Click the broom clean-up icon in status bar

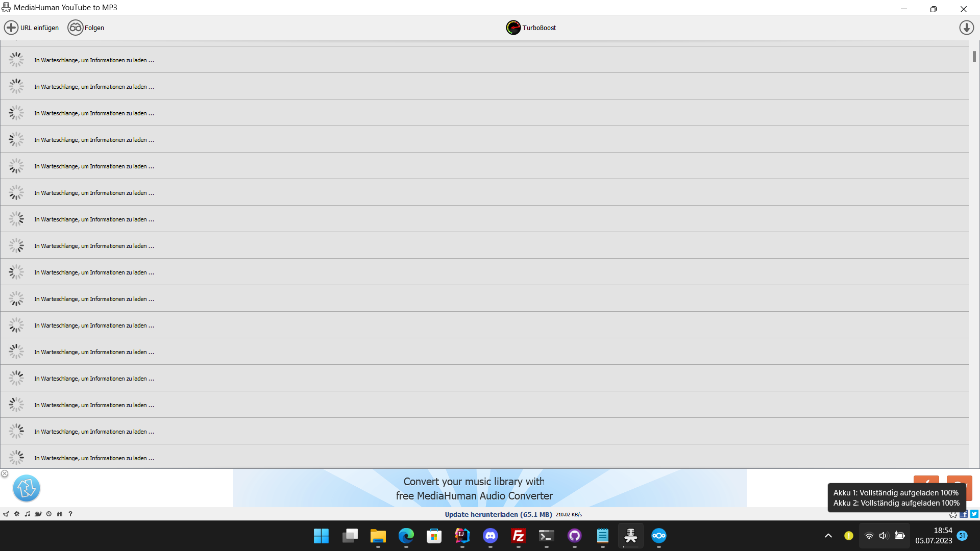6,514
